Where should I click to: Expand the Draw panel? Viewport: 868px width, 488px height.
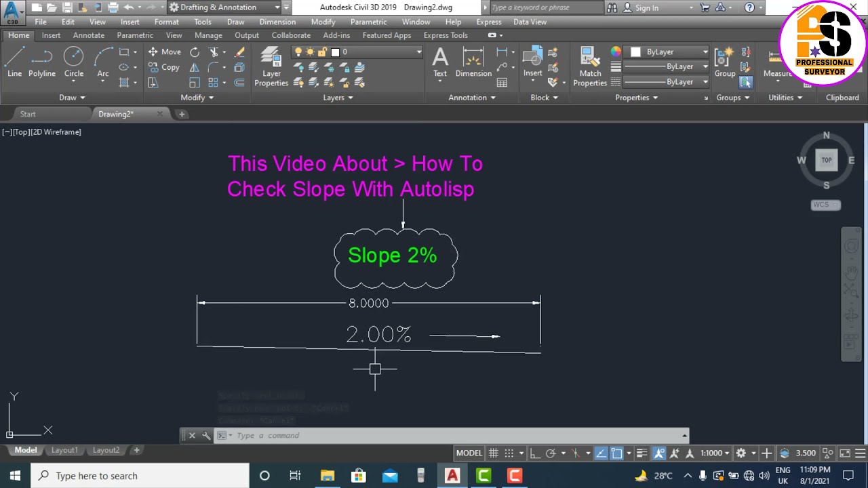[x=72, y=98]
